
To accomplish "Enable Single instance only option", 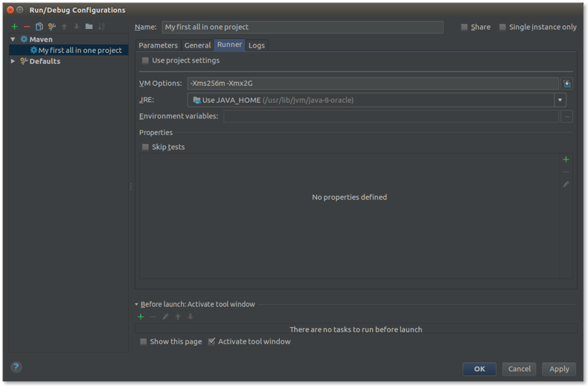I will pos(502,27).
